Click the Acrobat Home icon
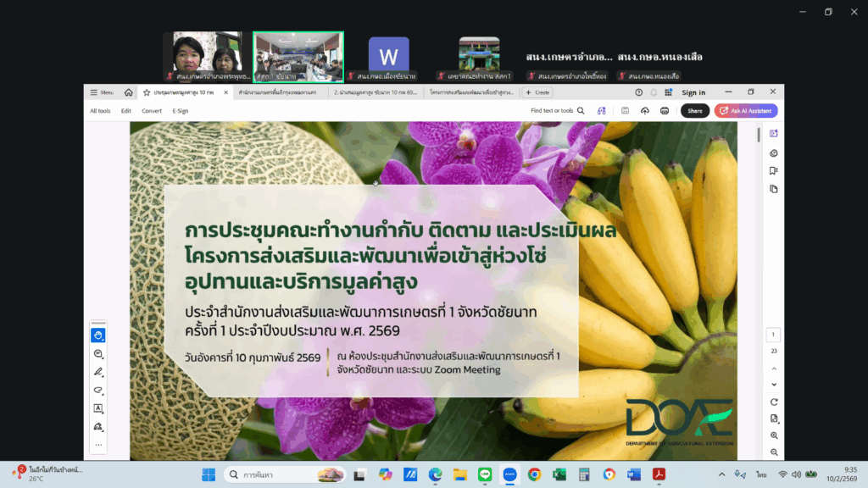The height and width of the screenshot is (488, 868). click(129, 92)
